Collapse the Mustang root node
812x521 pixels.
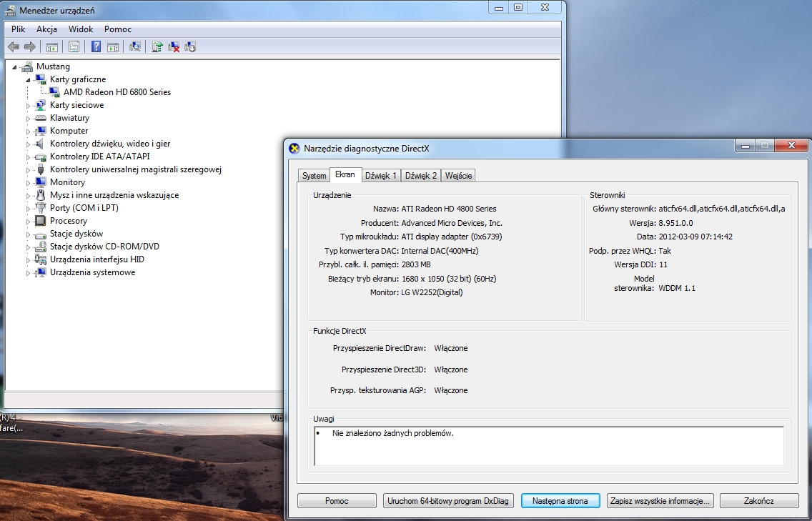coord(14,66)
